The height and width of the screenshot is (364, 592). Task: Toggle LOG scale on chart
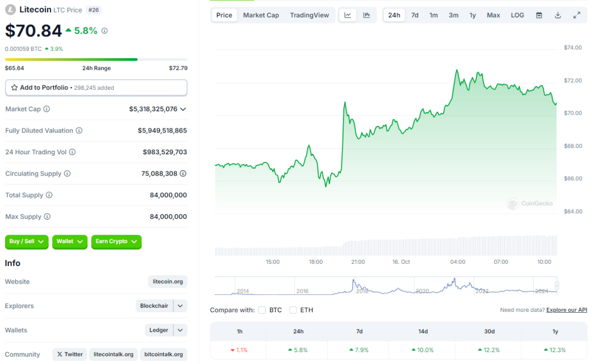click(x=518, y=15)
